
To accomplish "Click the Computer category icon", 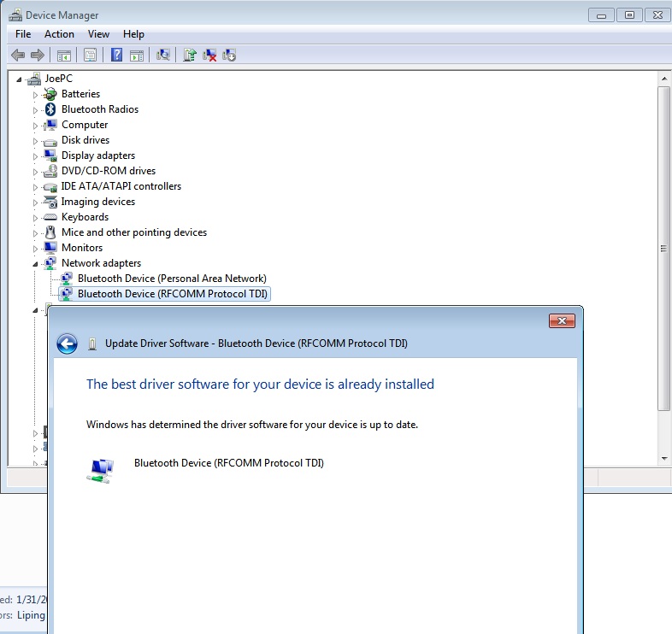I will 50,125.
